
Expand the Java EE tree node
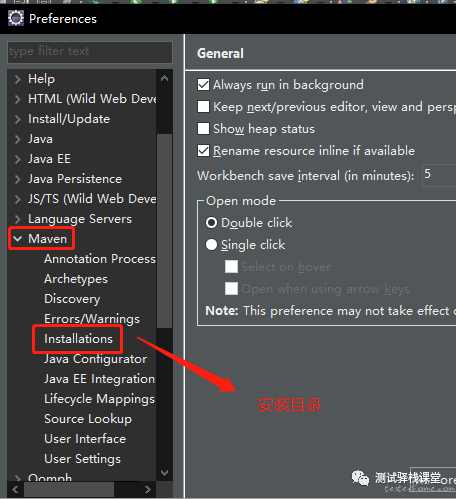tap(17, 159)
